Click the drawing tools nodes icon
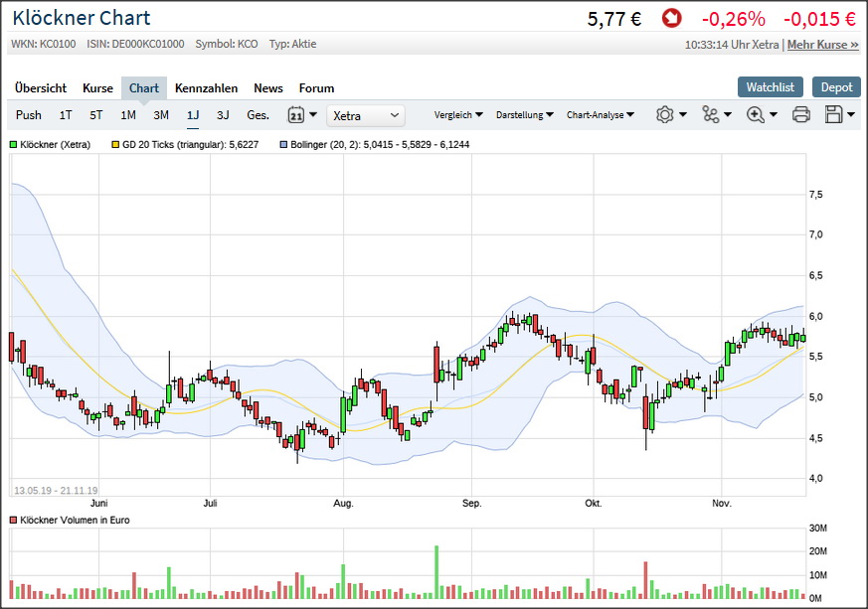This screenshot has height=609, width=868. (x=710, y=114)
